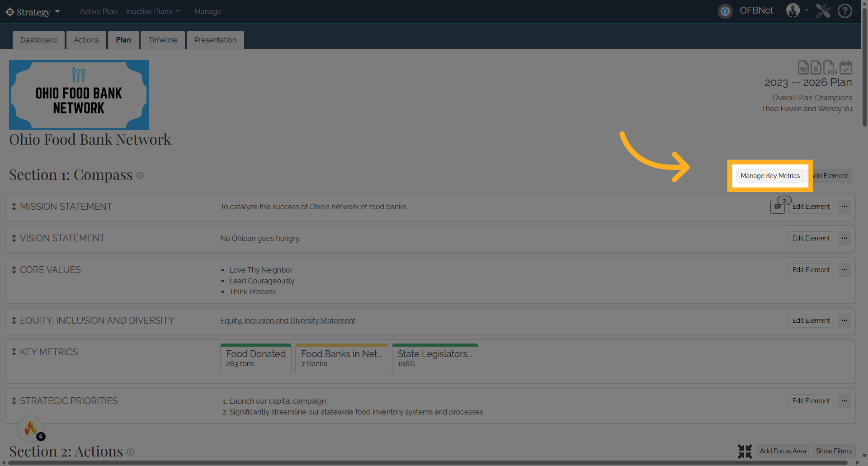Screen dimensions: 868x466
Task: Open the tools wrench-screwdriver icon
Action: click(823, 11)
